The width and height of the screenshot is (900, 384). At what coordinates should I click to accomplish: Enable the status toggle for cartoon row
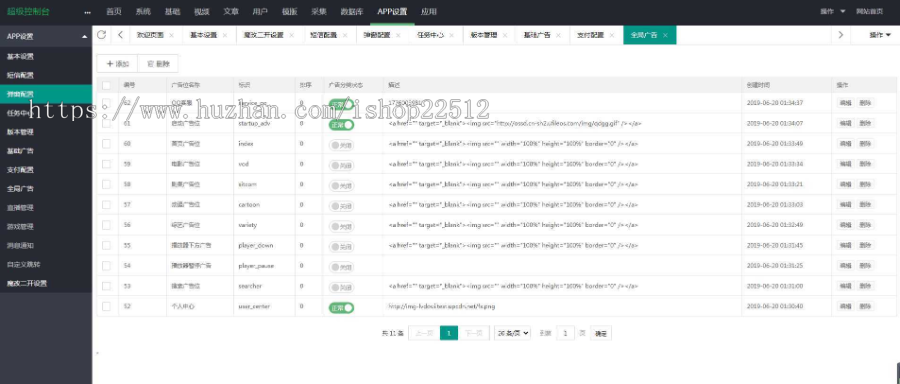(341, 206)
